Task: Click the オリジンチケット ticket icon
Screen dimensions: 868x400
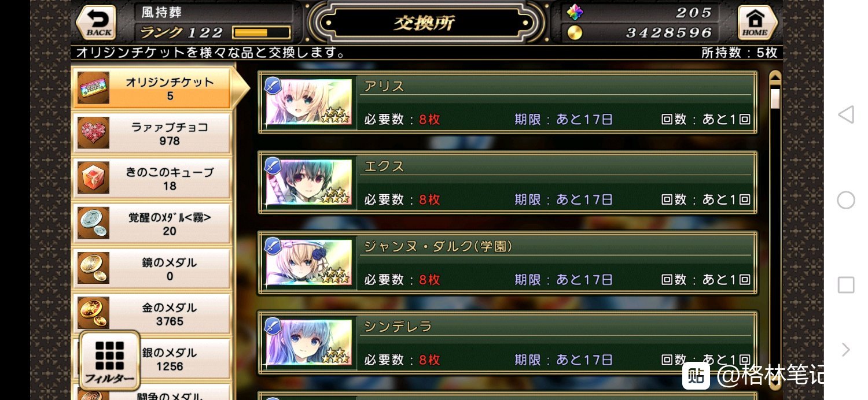Action: click(x=93, y=88)
